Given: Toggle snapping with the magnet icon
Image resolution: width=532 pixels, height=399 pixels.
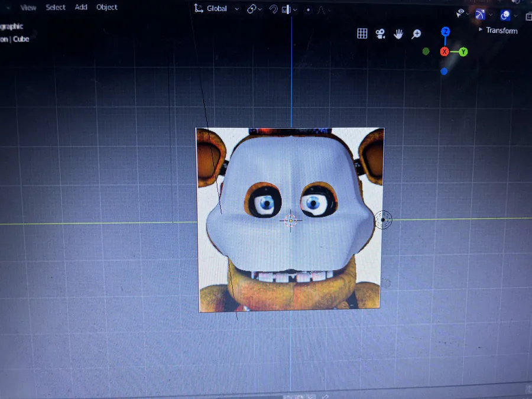Looking at the screenshot, I should (x=273, y=9).
